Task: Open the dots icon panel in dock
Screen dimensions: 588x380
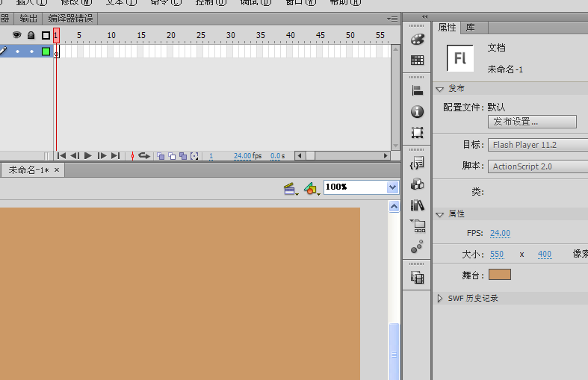Action: 417,246
